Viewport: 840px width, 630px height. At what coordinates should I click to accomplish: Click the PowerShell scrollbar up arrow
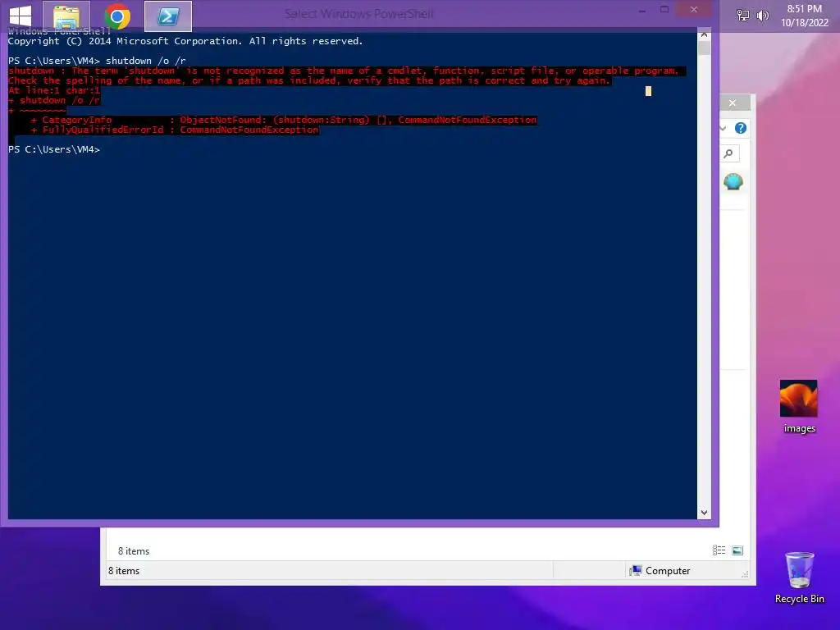pos(704,34)
